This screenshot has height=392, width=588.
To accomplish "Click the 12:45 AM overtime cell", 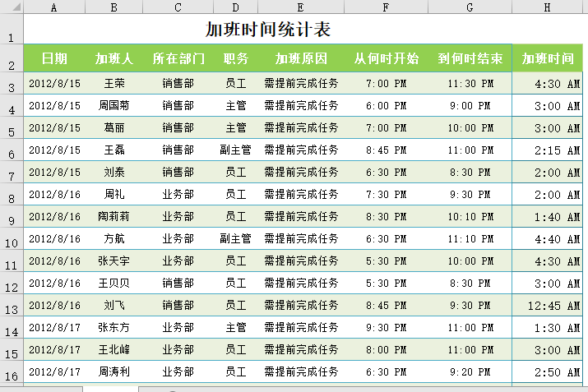I will coord(549,306).
